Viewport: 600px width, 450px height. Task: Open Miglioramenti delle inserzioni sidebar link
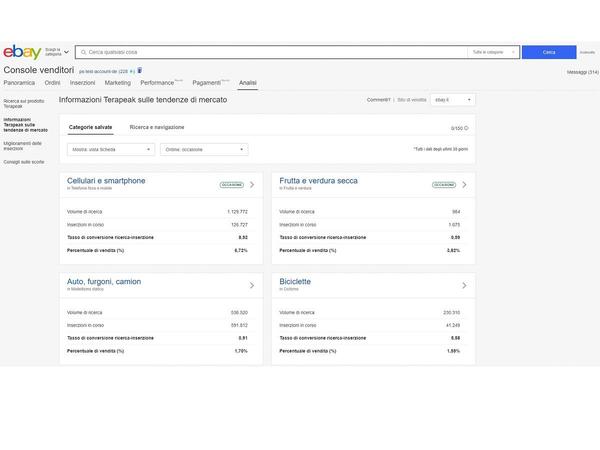[23, 146]
